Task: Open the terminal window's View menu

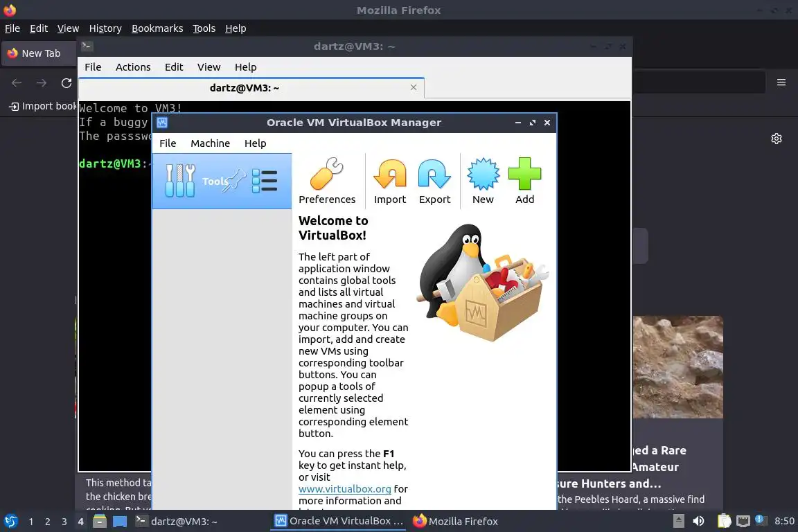Action: [x=209, y=67]
